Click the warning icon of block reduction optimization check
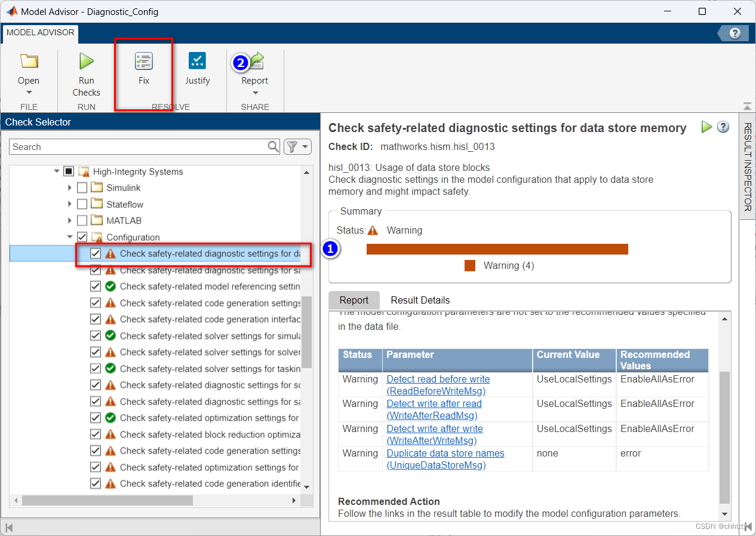This screenshot has width=756, height=536. (110, 434)
